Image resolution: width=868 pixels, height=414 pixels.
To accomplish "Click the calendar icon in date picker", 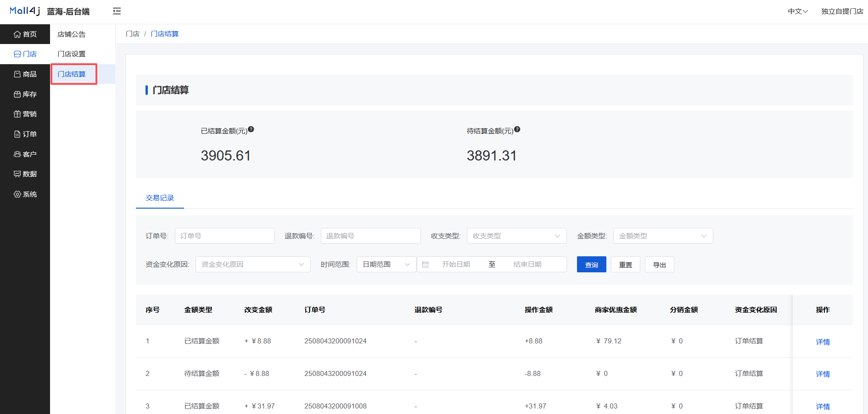I will coord(426,265).
